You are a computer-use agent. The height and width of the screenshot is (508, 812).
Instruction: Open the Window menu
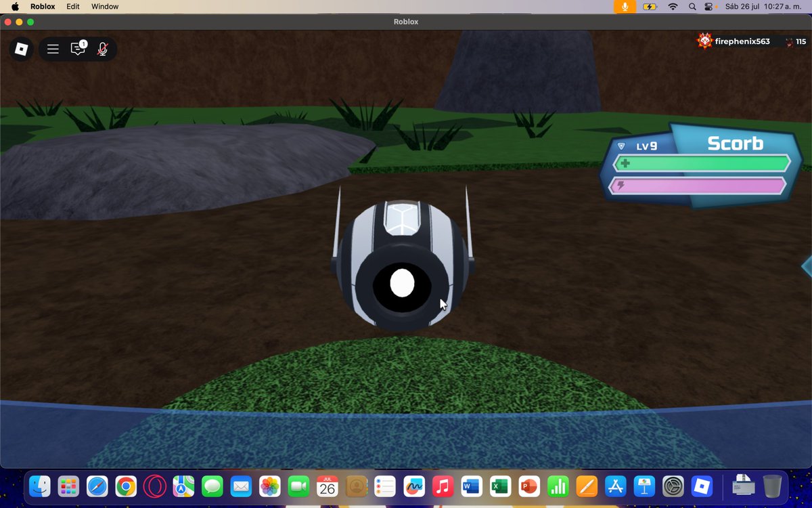coord(105,6)
